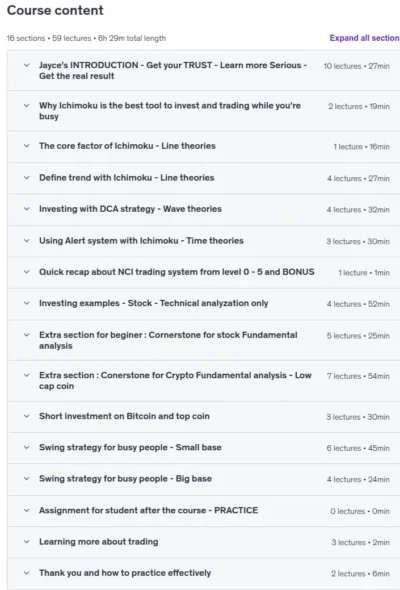Expand 'Quick recap about NCI trading system' chevron
The height and width of the screenshot is (590, 400).
click(x=26, y=272)
